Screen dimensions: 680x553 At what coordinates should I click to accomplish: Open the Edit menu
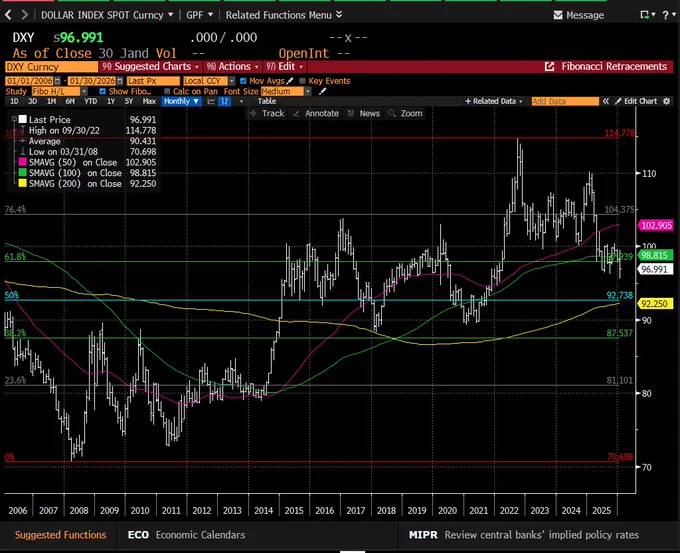(285, 66)
